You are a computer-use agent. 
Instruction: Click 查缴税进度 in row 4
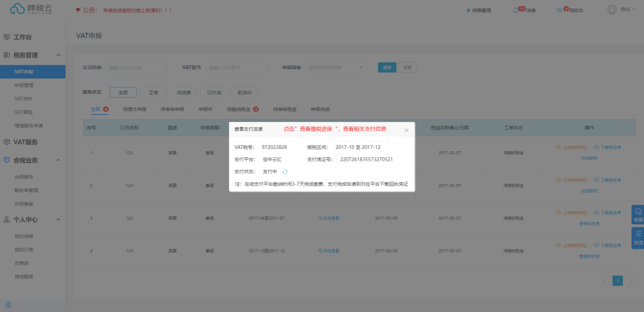pos(589,256)
